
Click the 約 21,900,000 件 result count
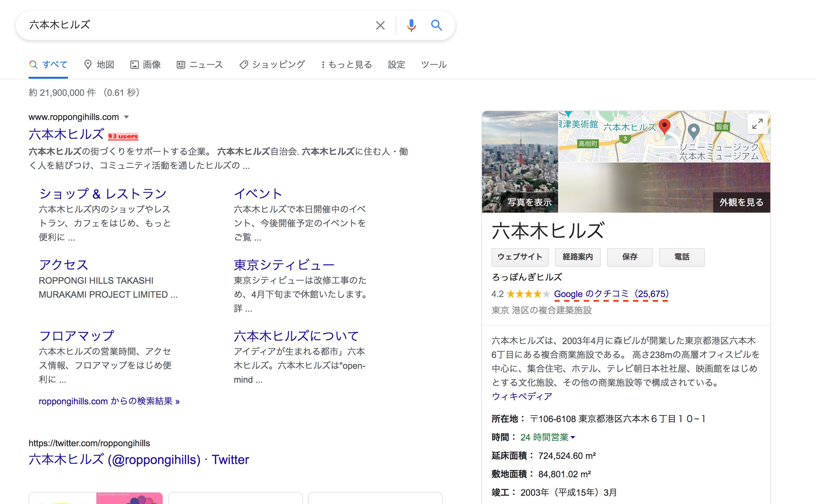click(62, 93)
